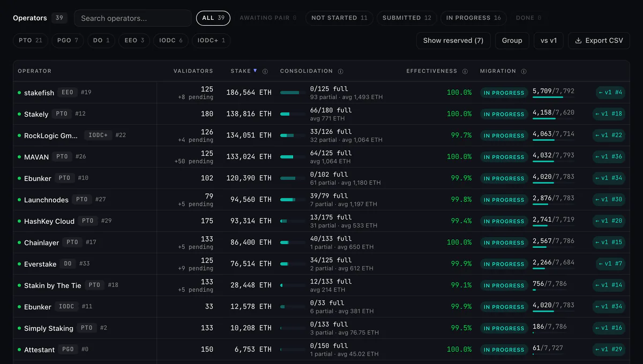Open RockLogic v1 #22 link
Viewport: 643px width, 364px height.
[x=609, y=135]
